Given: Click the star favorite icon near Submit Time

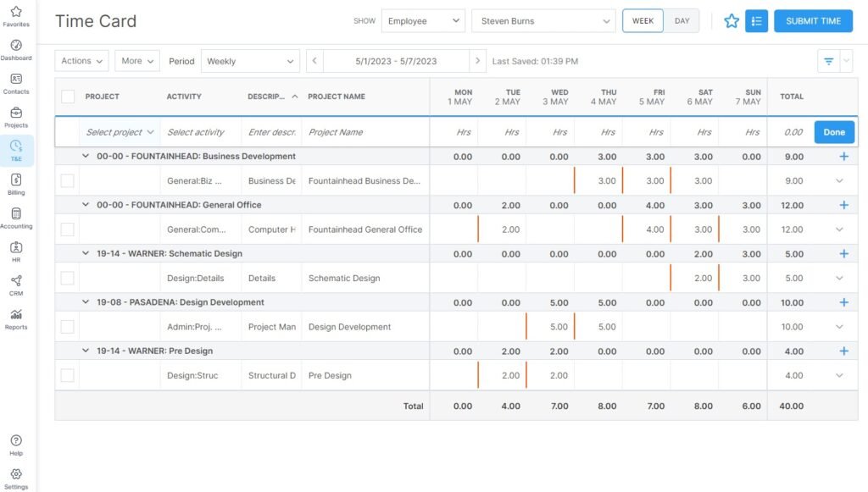Looking at the screenshot, I should pos(731,21).
